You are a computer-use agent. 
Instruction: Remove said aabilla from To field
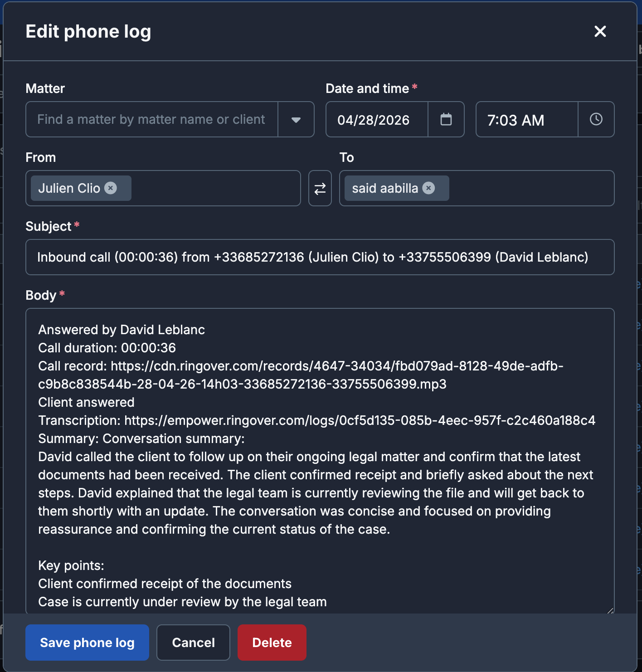click(x=428, y=188)
